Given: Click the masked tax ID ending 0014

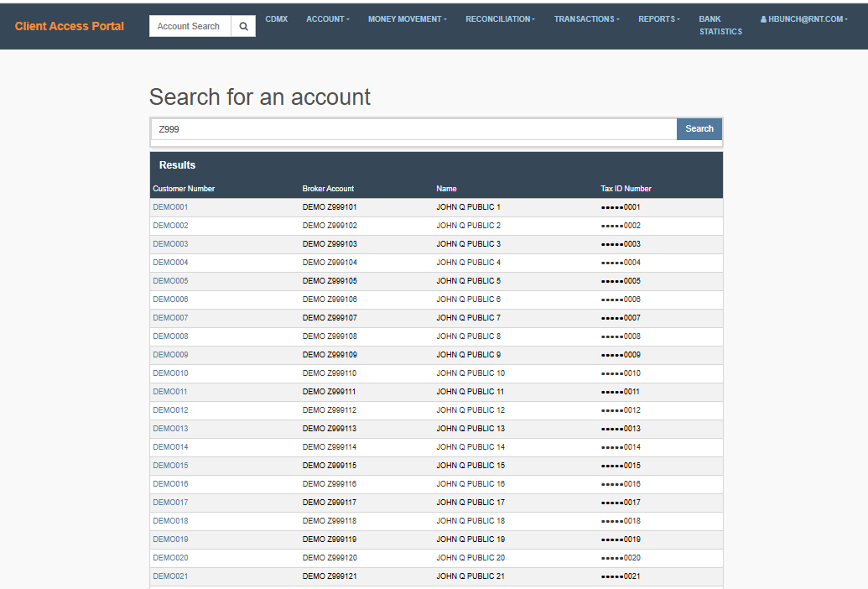Looking at the screenshot, I should coord(621,446).
